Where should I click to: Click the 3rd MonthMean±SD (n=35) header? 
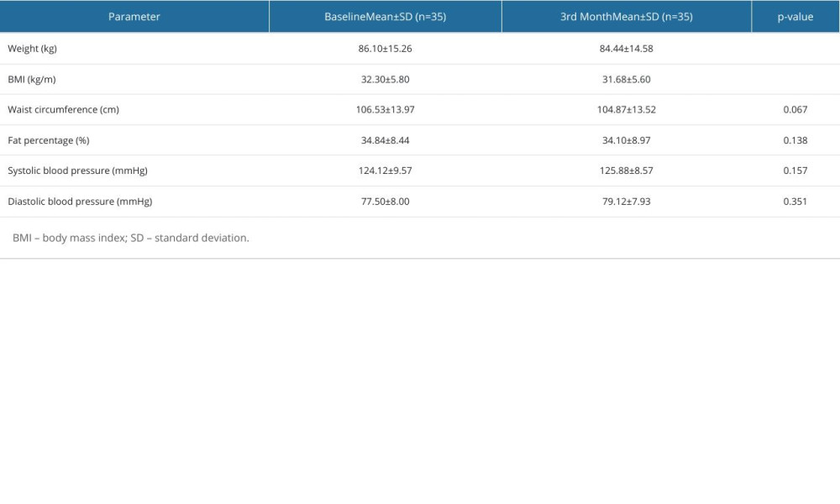627,17
